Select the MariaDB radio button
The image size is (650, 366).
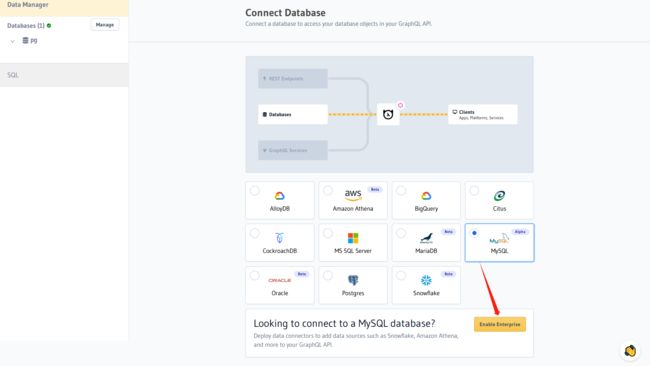click(401, 233)
